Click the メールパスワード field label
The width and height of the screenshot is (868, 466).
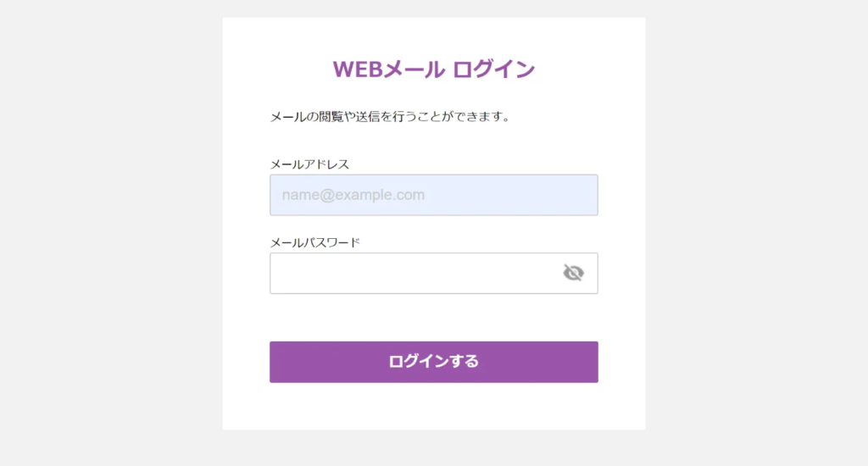[314, 243]
